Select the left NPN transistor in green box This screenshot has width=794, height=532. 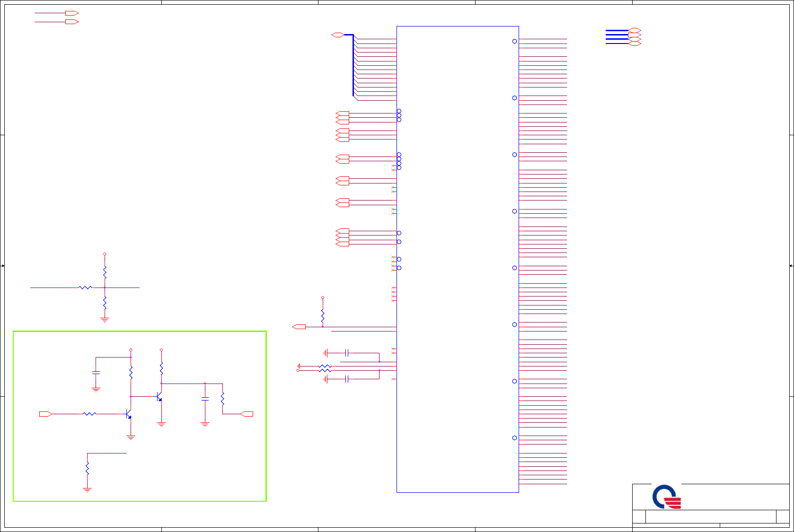tap(128, 414)
